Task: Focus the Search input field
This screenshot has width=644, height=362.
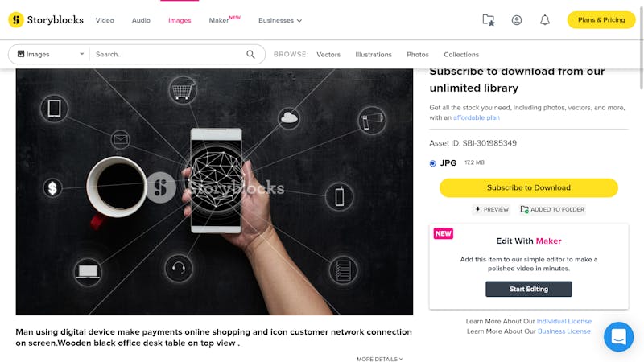Action: 168,54
